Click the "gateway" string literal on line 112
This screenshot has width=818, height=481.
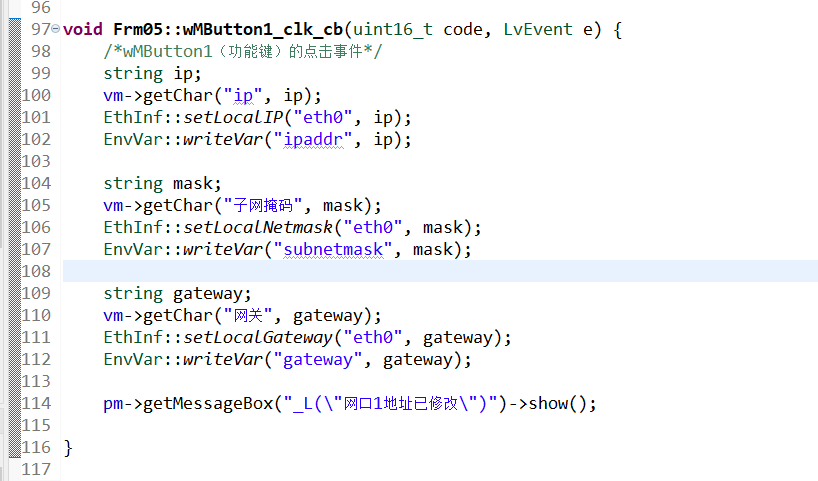[x=318, y=359]
